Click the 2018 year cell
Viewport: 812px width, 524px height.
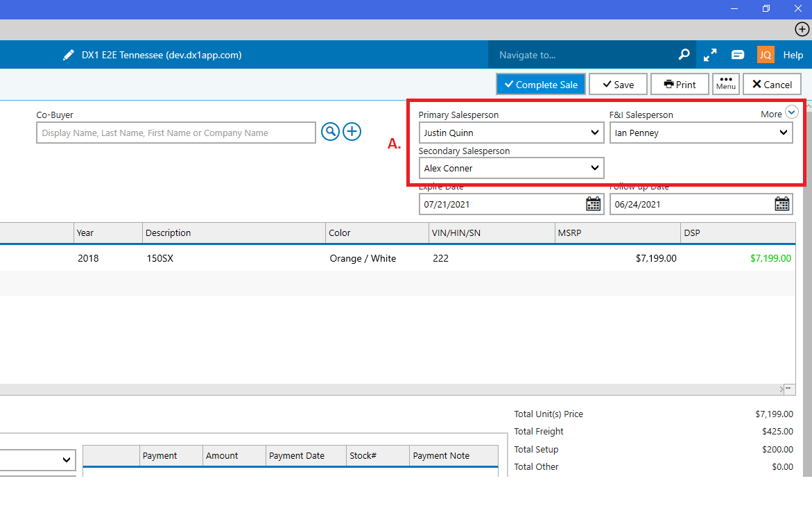(88, 258)
